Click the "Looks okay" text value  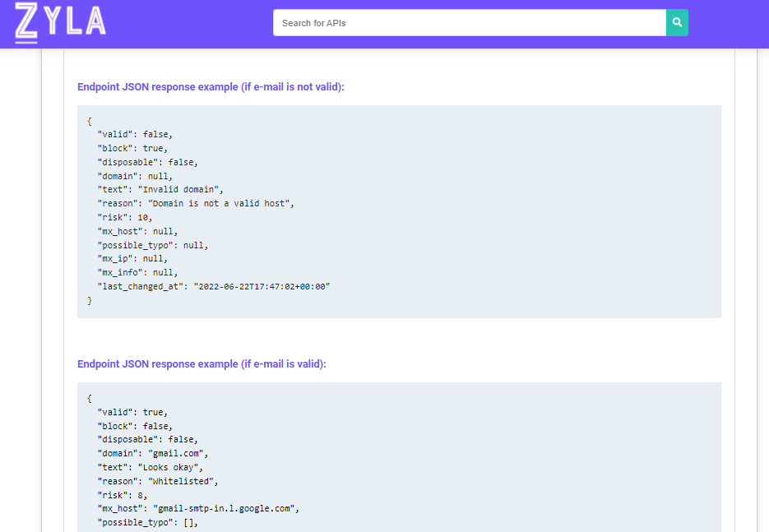click(170, 467)
